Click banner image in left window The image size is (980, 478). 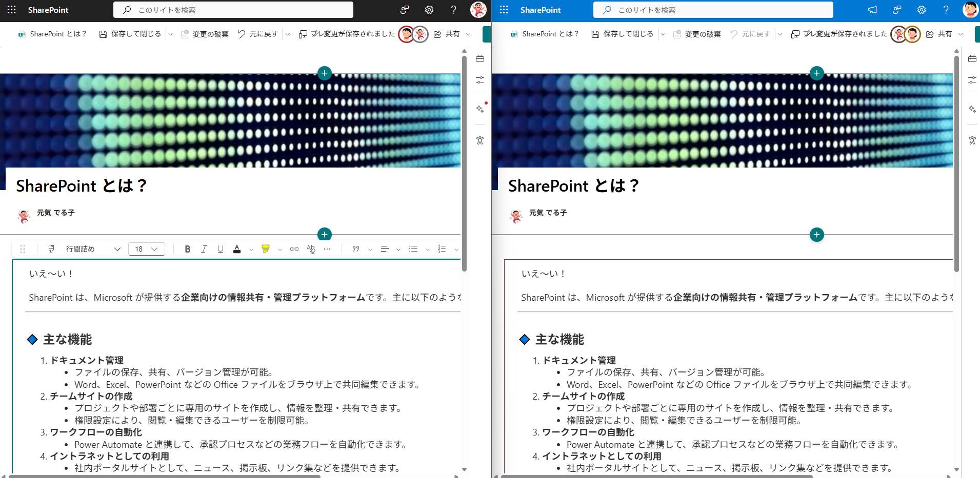[230, 120]
